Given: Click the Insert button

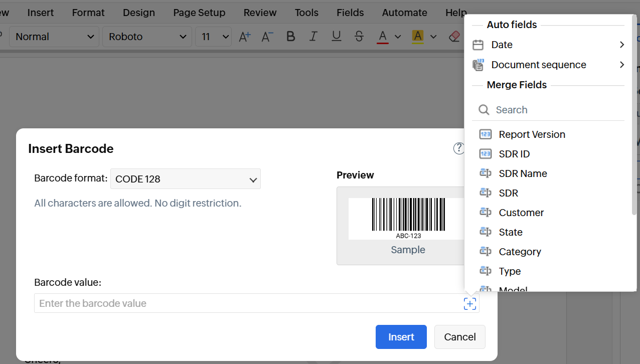Looking at the screenshot, I should pos(401,337).
